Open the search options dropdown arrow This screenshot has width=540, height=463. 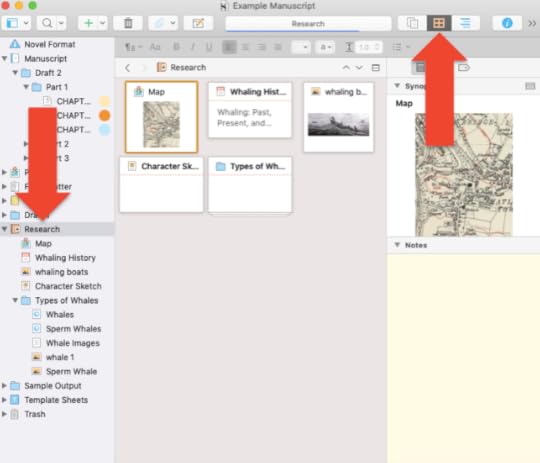point(61,23)
